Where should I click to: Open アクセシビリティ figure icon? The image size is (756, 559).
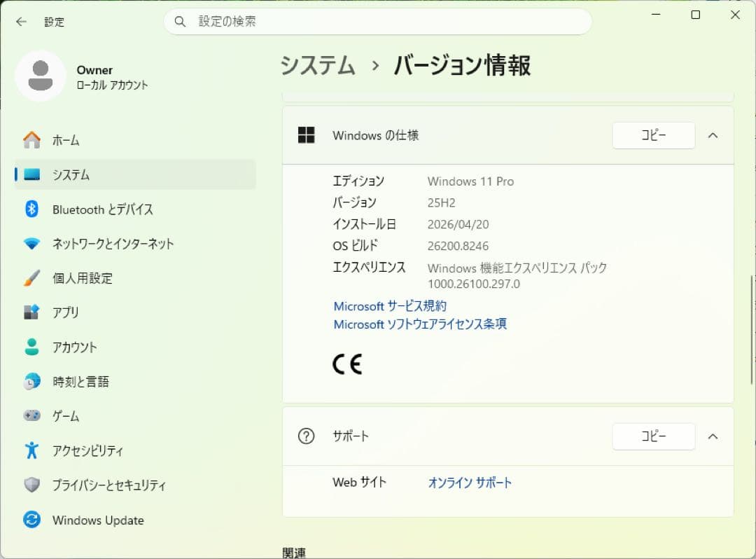31,450
